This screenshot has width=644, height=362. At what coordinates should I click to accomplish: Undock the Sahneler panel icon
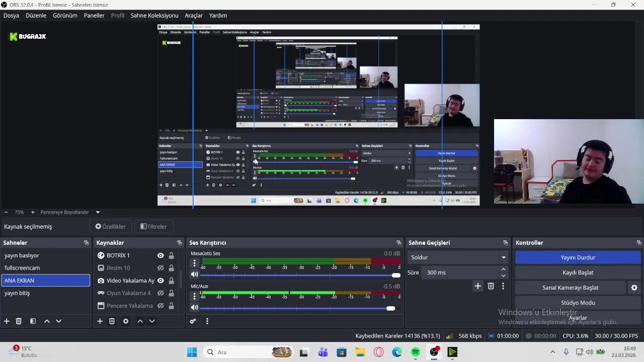tap(86, 243)
